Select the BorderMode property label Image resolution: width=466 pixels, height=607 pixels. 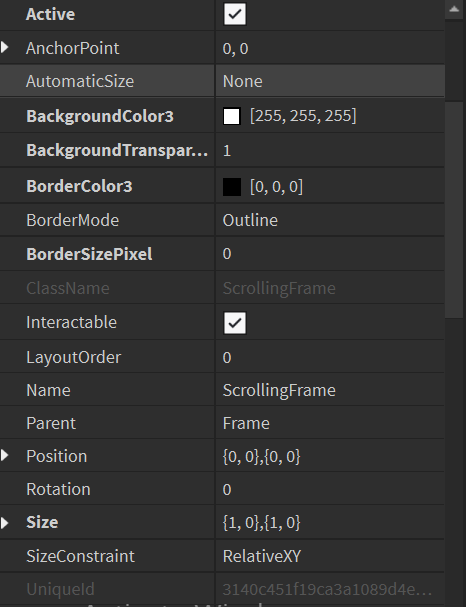point(72,220)
